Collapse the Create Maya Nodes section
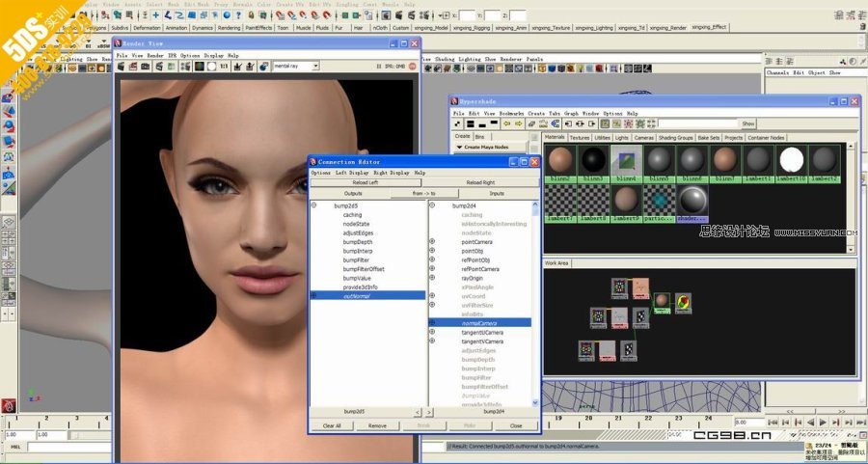Screen dimensions: 868x464 click(459, 147)
